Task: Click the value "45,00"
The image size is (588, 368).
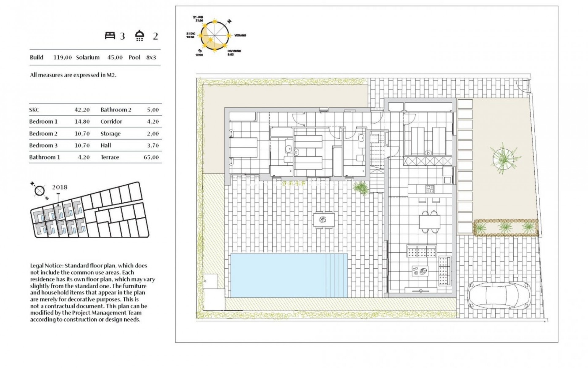Action: pyautogui.click(x=115, y=57)
